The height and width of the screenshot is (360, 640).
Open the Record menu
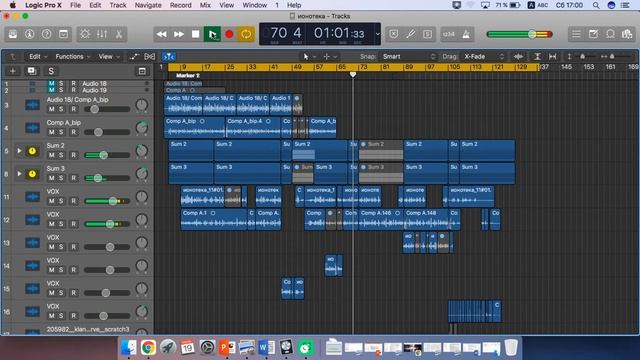point(180,5)
